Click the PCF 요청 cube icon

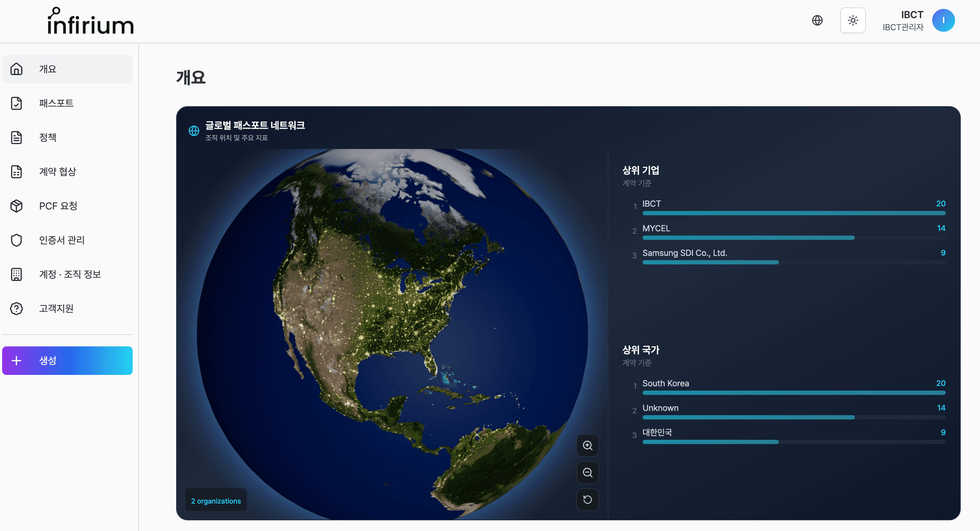(x=16, y=206)
